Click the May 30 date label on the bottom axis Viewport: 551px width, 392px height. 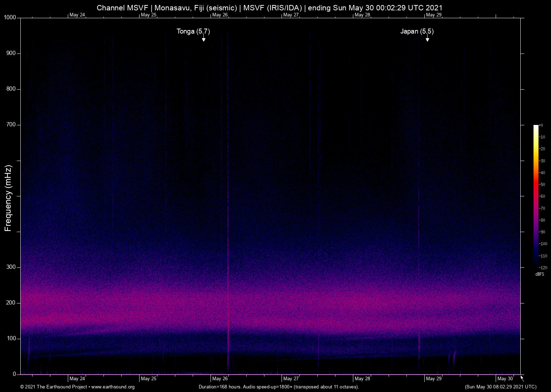click(505, 378)
